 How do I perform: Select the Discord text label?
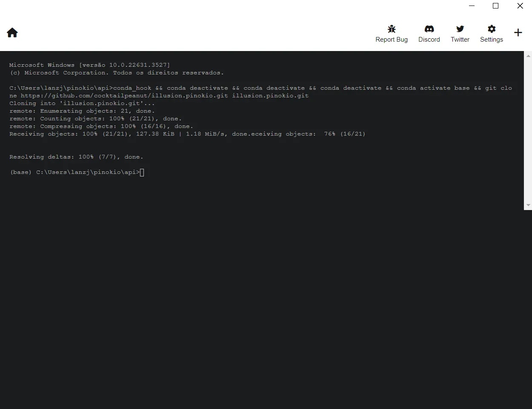click(x=429, y=40)
